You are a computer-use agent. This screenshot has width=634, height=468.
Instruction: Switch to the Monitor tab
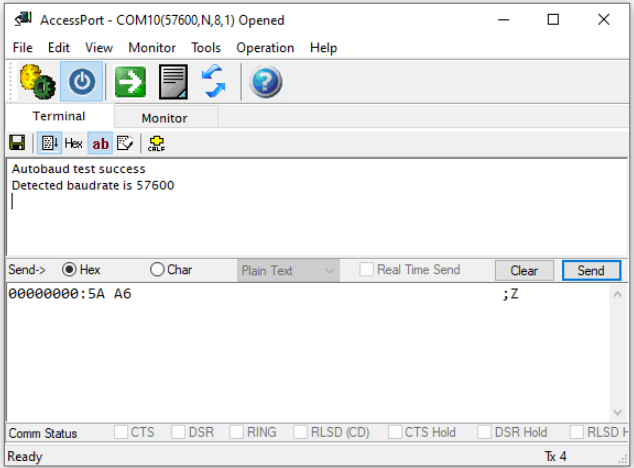pos(165,118)
